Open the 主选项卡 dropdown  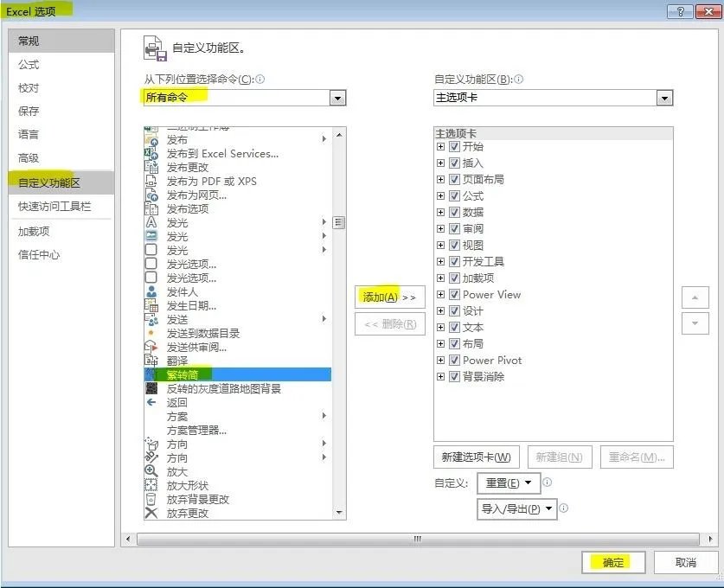point(664,98)
